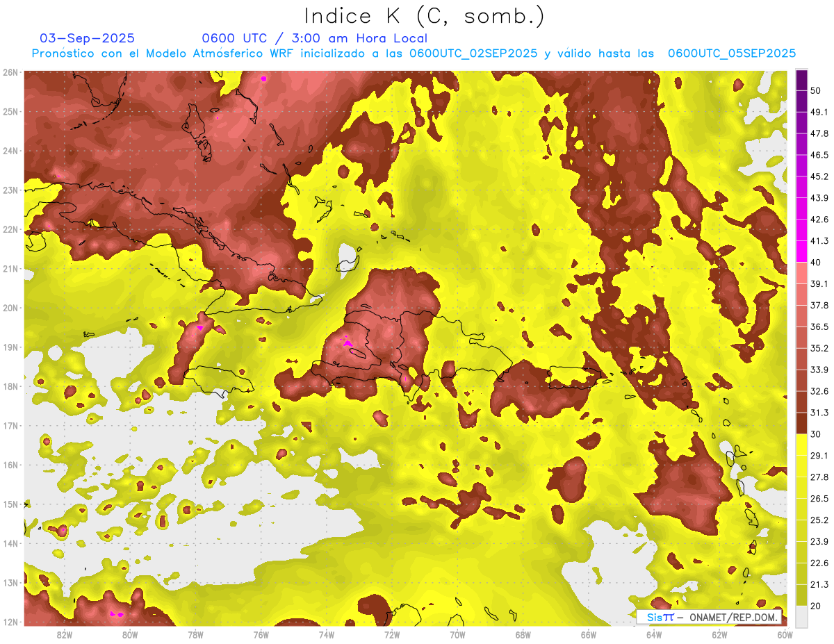Click the colorbar value '41.3'
834x644 pixels.
point(819,241)
